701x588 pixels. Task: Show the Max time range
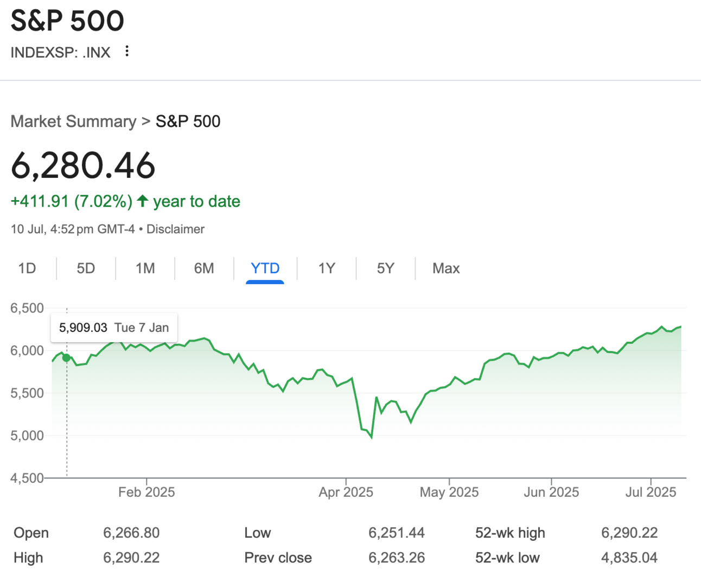tap(446, 269)
